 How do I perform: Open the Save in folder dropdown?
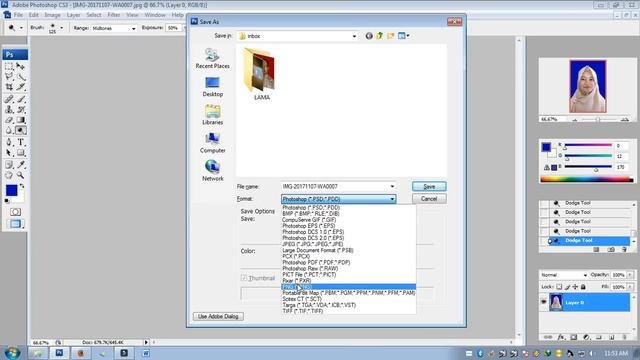tap(354, 36)
